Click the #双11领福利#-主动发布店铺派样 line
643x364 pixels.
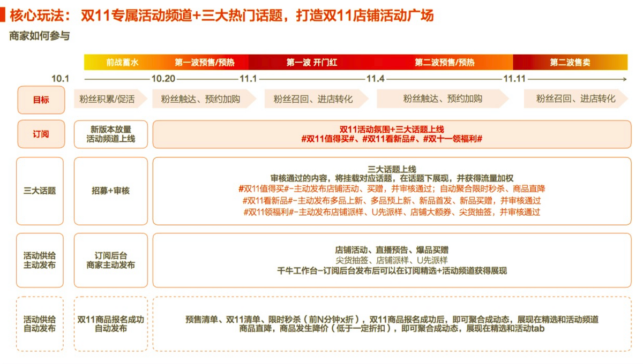coord(392,212)
